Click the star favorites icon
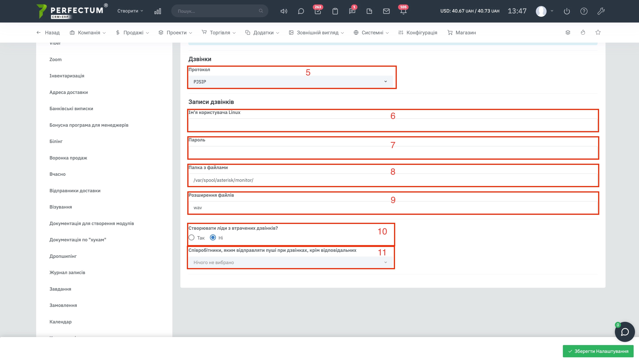This screenshot has height=364, width=639. pos(598,33)
